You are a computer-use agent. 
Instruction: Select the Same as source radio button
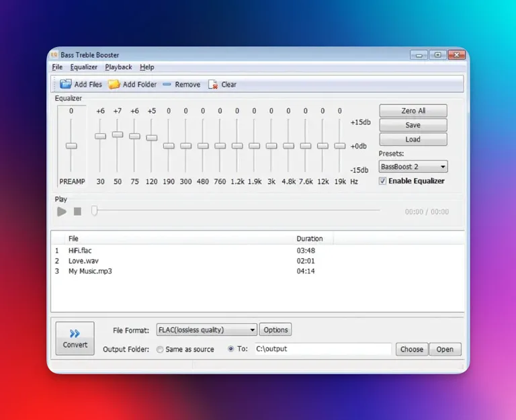click(160, 349)
